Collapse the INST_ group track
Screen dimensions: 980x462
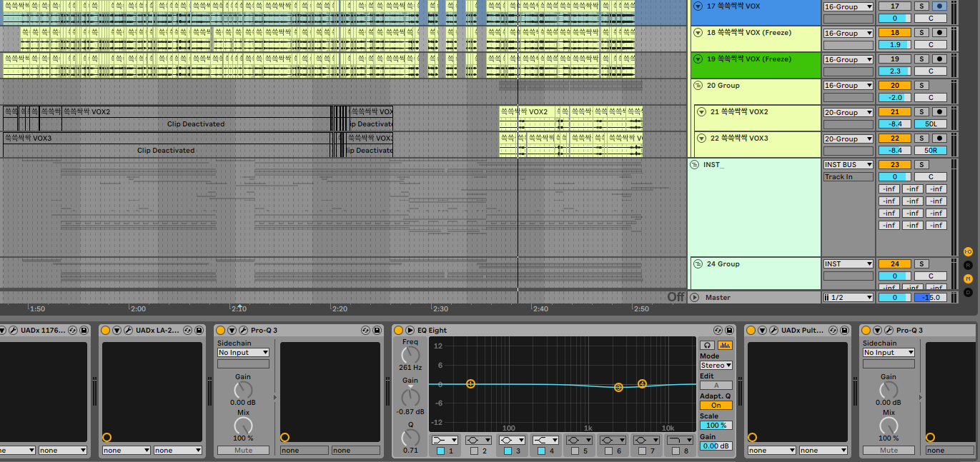(695, 165)
